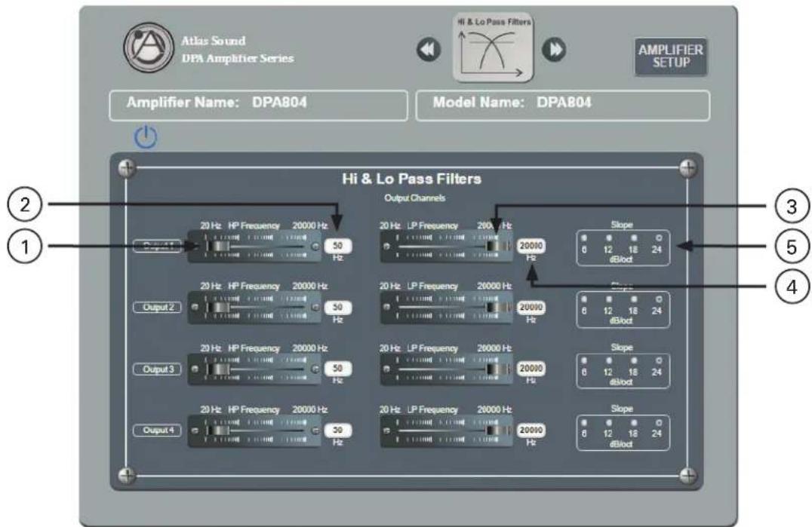Click the Atlas Sound logo
This screenshot has height=527, width=812.
pos(148,47)
